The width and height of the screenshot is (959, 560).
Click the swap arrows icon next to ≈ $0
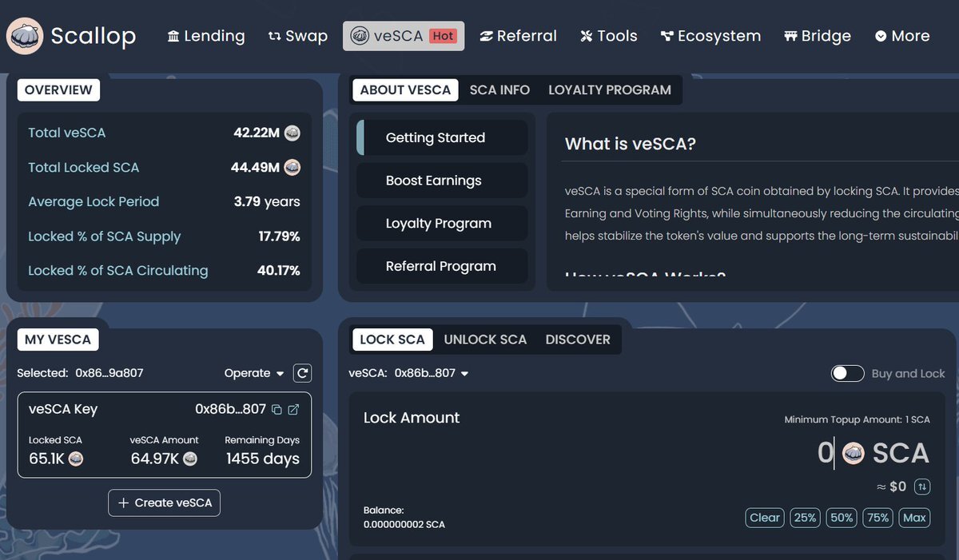point(922,487)
